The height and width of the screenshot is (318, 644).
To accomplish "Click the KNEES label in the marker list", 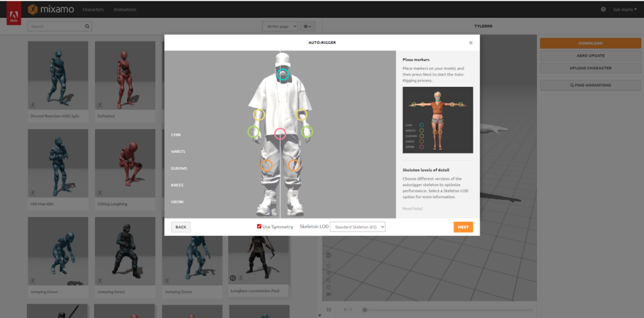I will (177, 185).
